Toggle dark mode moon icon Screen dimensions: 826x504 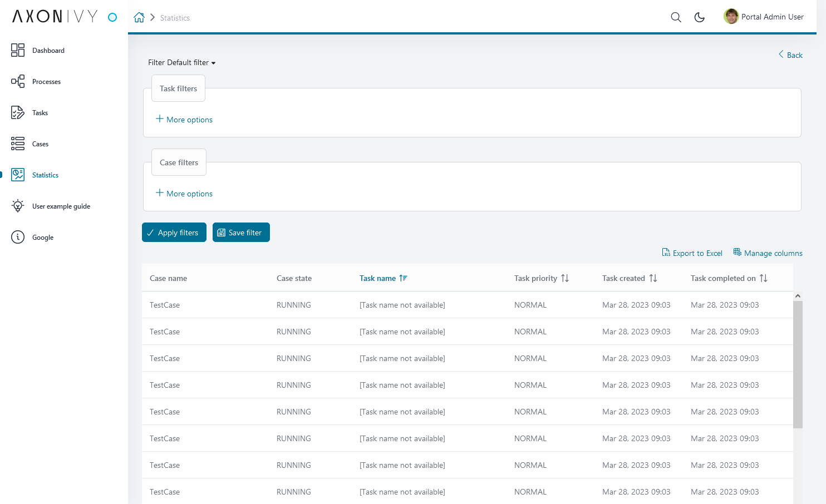(700, 17)
